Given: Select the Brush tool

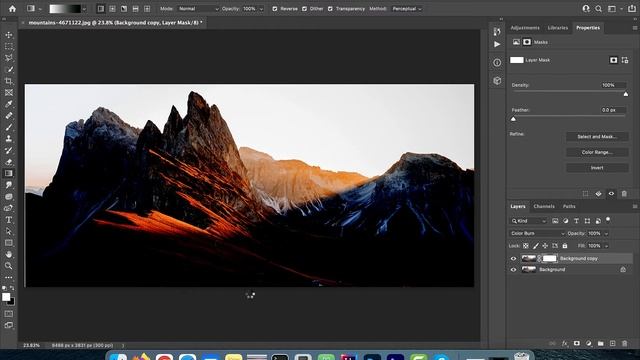Looking at the screenshot, I should tap(9, 127).
